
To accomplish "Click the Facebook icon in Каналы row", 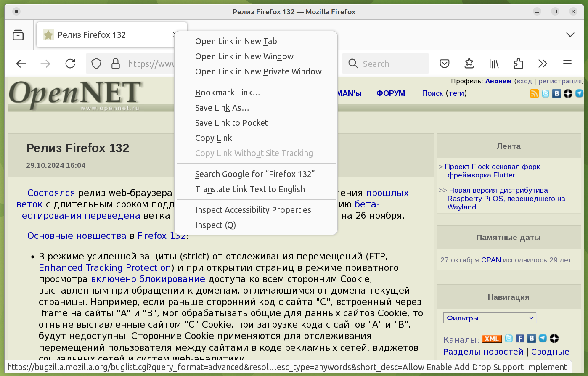I will pos(520,339).
